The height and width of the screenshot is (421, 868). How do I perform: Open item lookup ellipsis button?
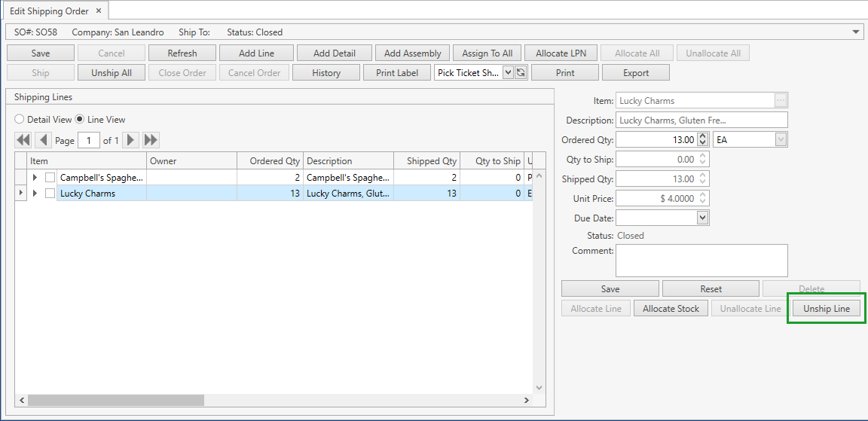click(781, 101)
